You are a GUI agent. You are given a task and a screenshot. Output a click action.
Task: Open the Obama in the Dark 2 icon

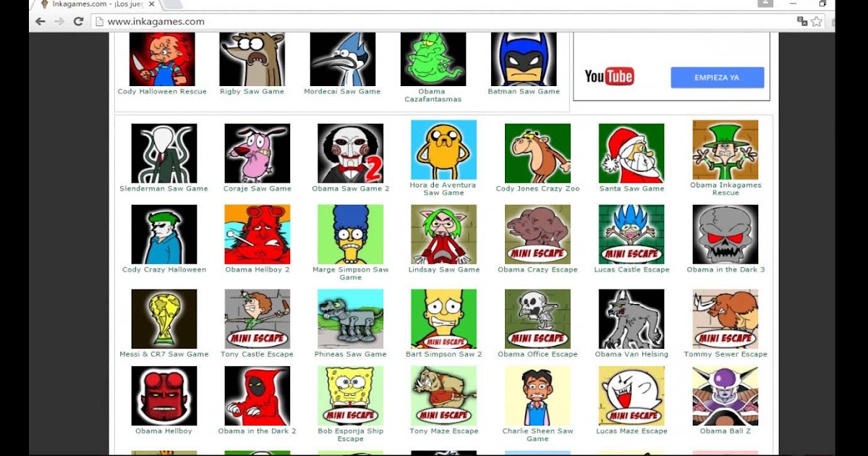(x=257, y=395)
